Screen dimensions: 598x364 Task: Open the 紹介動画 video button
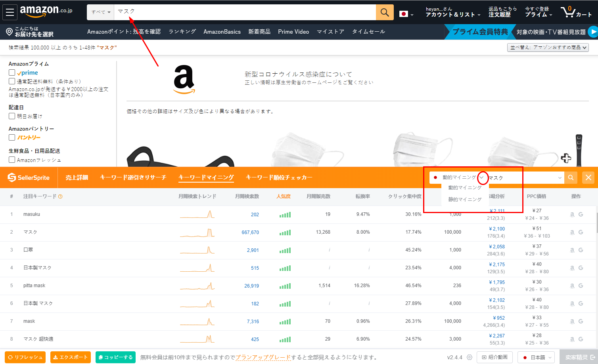(494, 357)
